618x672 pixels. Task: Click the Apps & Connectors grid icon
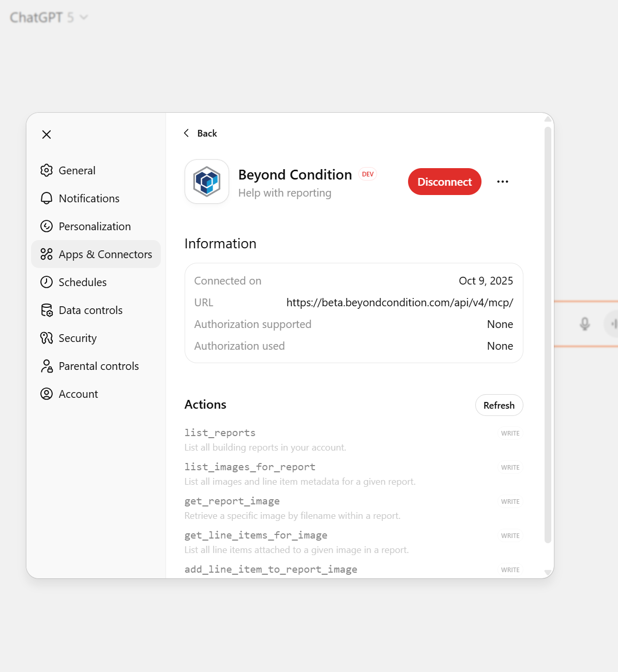coord(47,254)
